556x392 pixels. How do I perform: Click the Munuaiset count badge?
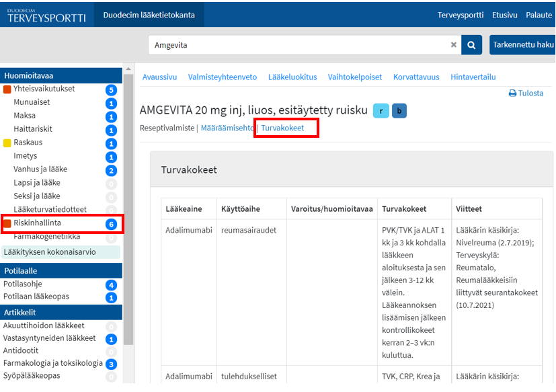(112, 104)
